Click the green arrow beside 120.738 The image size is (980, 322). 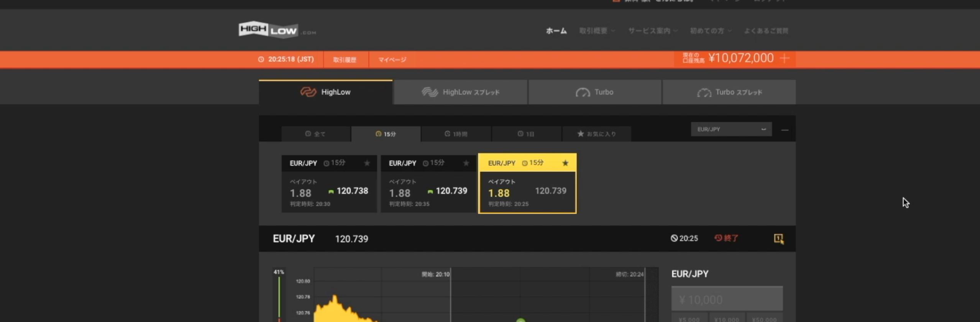coord(331,191)
